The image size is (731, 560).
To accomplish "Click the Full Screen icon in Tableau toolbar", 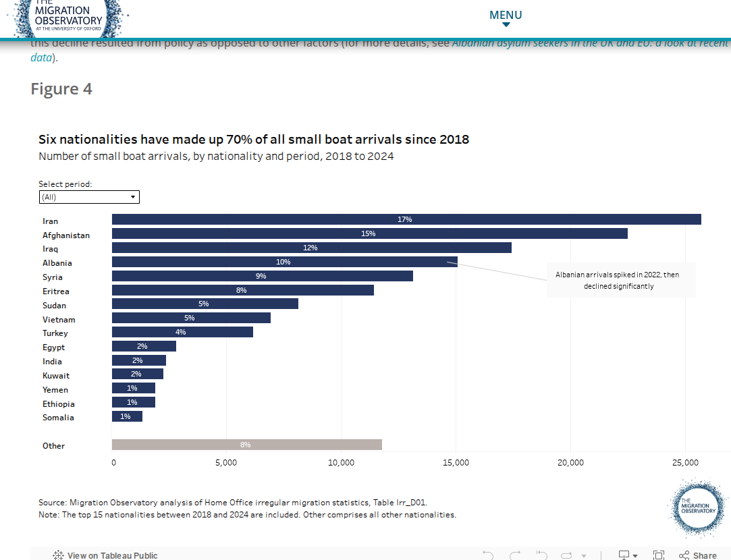I will click(x=659, y=555).
